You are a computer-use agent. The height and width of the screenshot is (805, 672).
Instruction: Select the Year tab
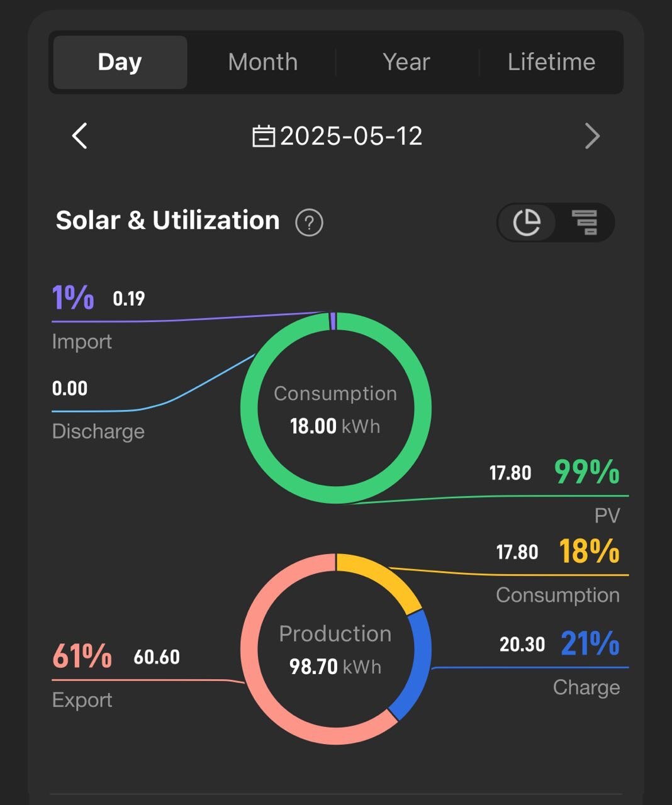[406, 62]
